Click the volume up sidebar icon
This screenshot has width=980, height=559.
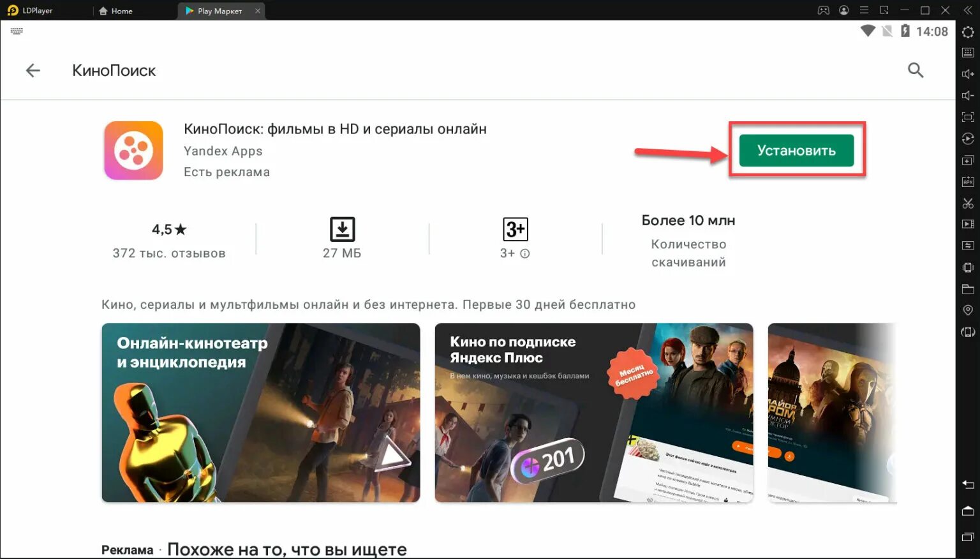(x=968, y=74)
